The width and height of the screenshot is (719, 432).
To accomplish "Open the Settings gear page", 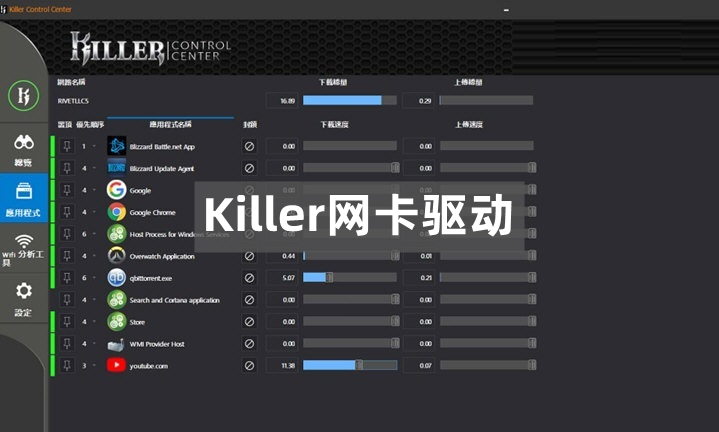I will [24, 298].
